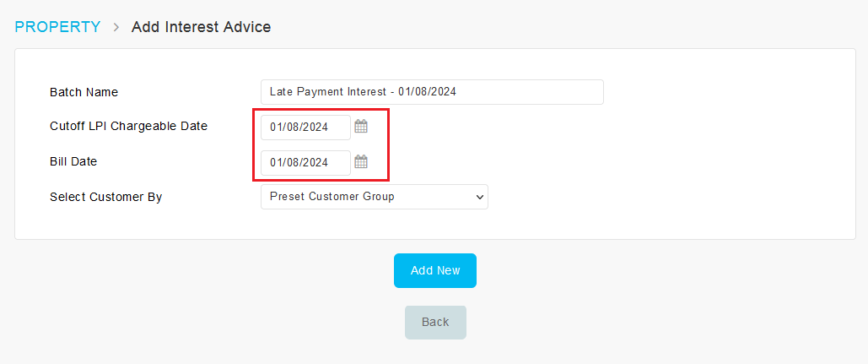Click the Add Interest Advice page title
This screenshot has width=868, height=364.
pyautogui.click(x=201, y=27)
